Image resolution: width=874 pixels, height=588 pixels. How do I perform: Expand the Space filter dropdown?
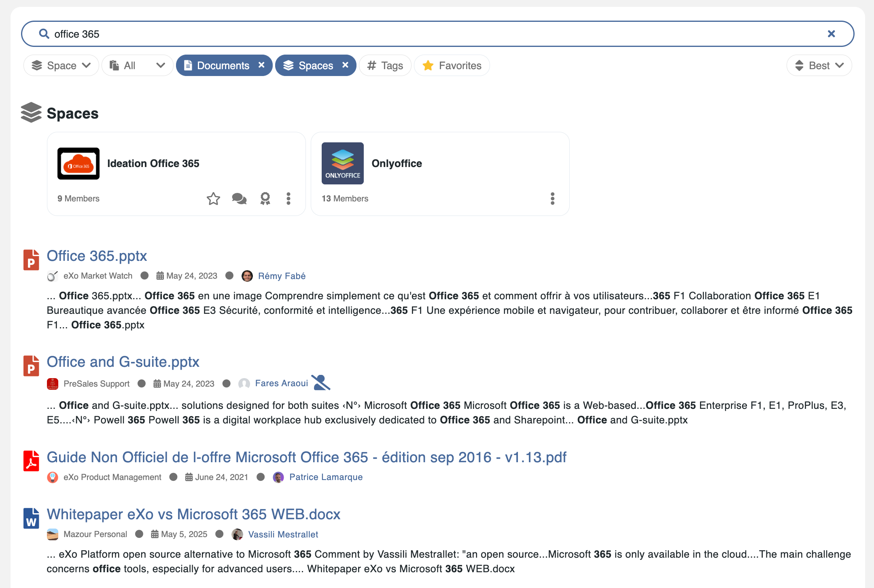click(x=61, y=66)
